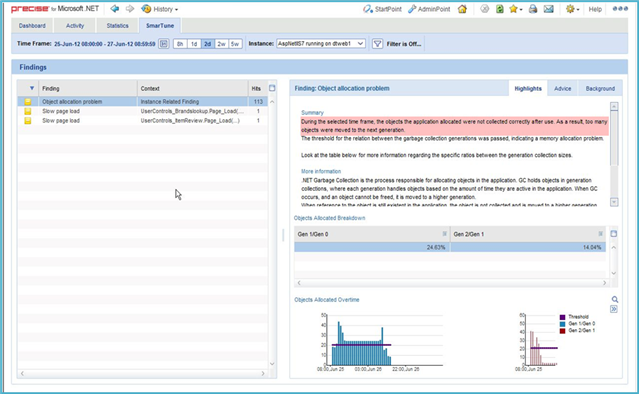This screenshot has width=639, height=394.
Task: Click the print icon
Action: coord(533,9)
